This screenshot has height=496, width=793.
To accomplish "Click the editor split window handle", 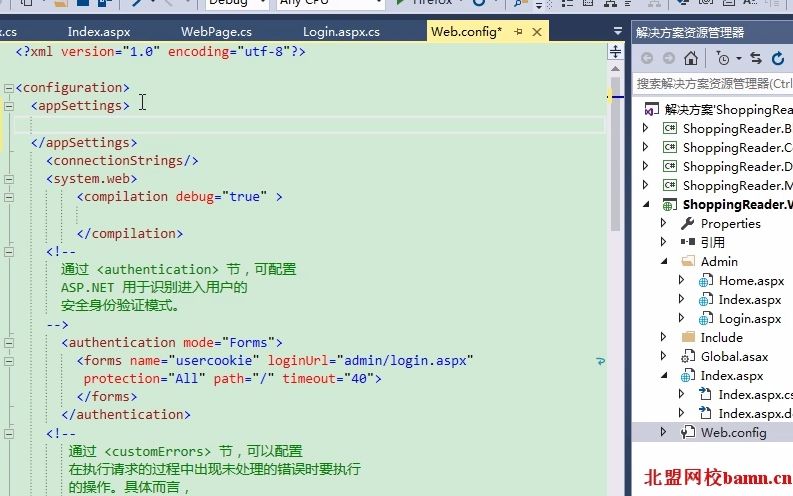I will pos(615,52).
